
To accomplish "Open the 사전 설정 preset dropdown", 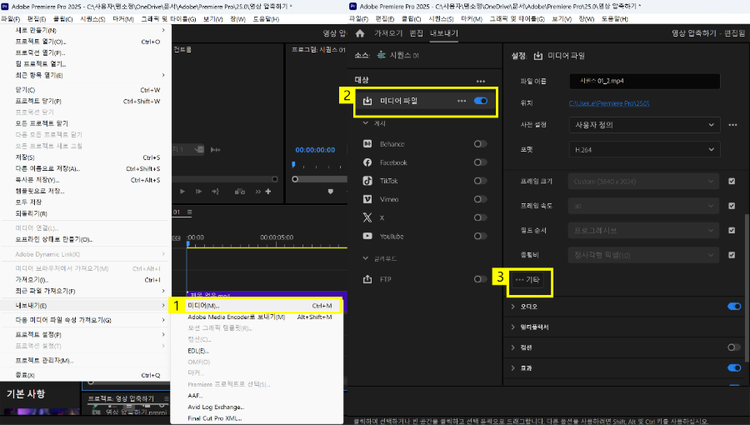I will tap(644, 125).
